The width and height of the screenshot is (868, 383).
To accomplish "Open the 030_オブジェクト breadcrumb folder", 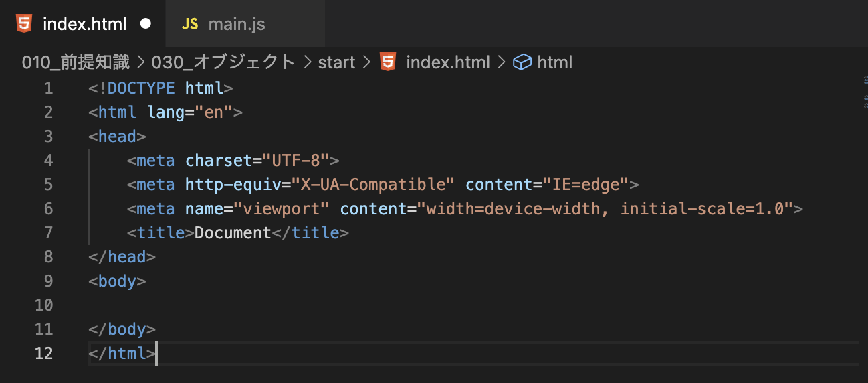I will [x=223, y=62].
